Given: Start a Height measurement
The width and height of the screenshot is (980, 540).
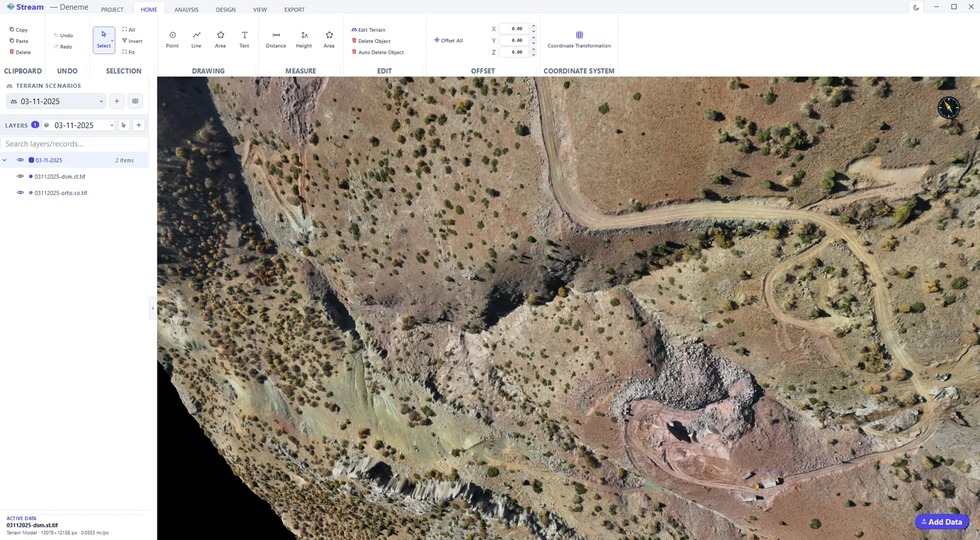Looking at the screenshot, I should pyautogui.click(x=304, y=40).
